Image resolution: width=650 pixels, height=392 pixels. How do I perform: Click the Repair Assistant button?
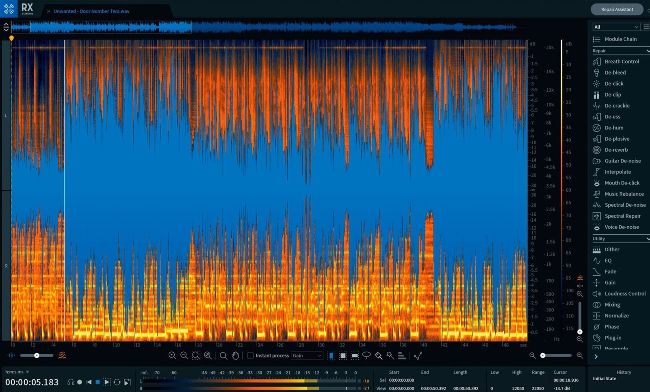click(x=617, y=9)
